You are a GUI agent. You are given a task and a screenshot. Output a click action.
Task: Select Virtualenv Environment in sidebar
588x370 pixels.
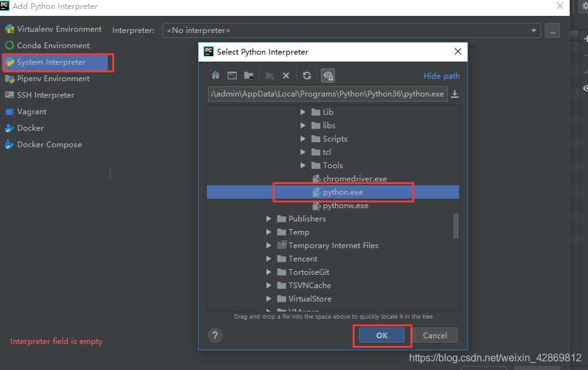(53, 29)
